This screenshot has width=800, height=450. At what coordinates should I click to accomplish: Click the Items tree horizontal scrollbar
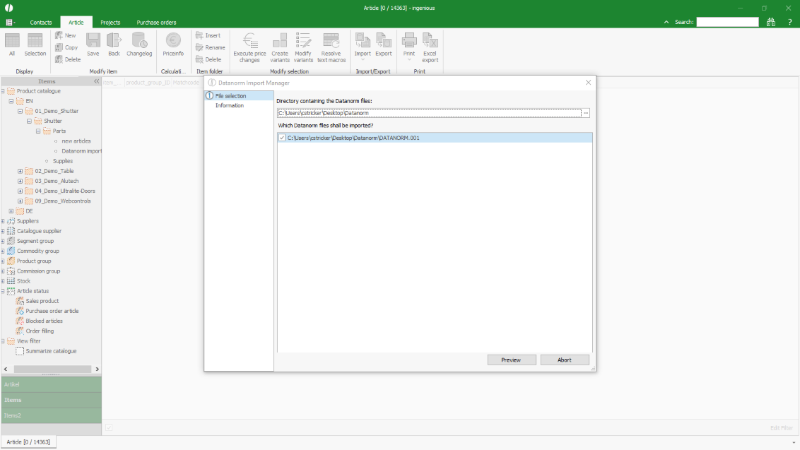tap(51, 369)
